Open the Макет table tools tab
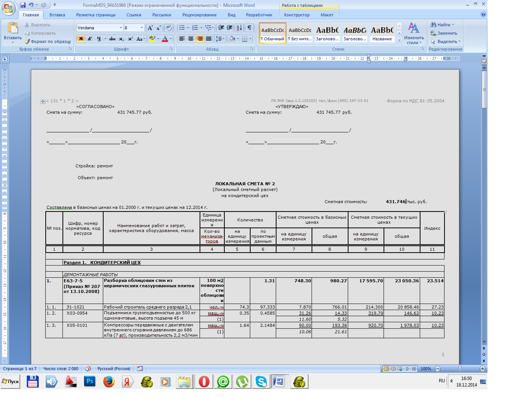526x420 pixels. (x=327, y=15)
